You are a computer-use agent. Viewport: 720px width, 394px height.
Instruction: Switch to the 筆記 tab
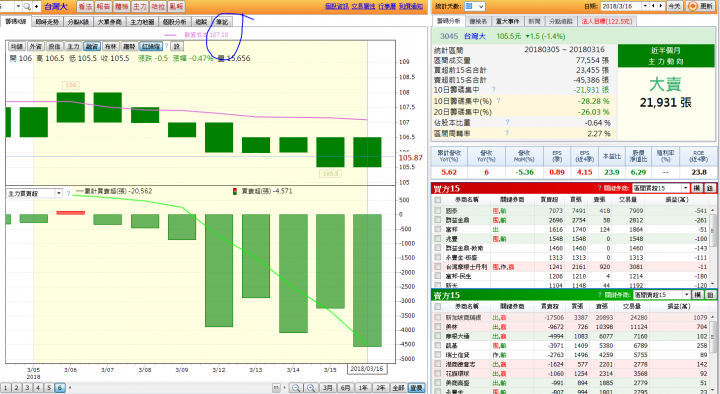tap(222, 22)
